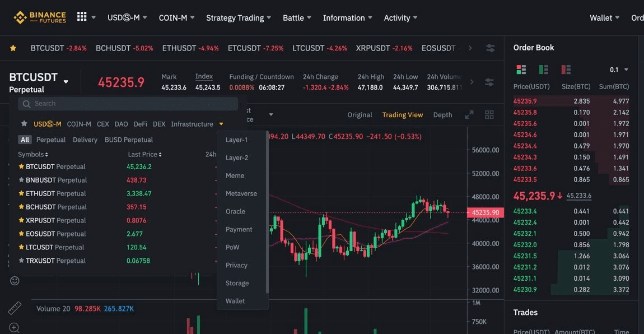Filter symbols by BUSD Perpetual
This screenshot has height=334, width=644.
[x=129, y=140]
